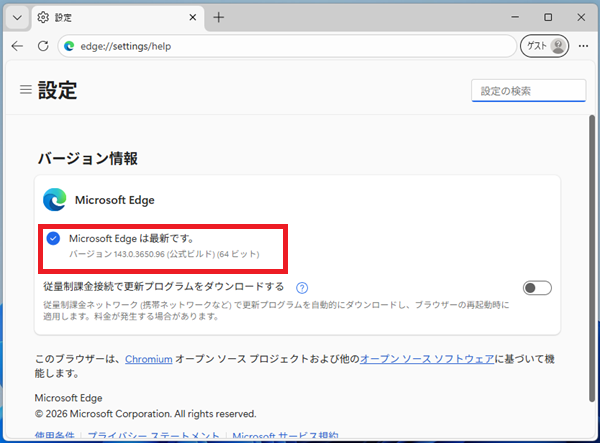Open the tab actions chevron menu
Image resolution: width=600 pixels, height=443 pixels.
[x=18, y=18]
